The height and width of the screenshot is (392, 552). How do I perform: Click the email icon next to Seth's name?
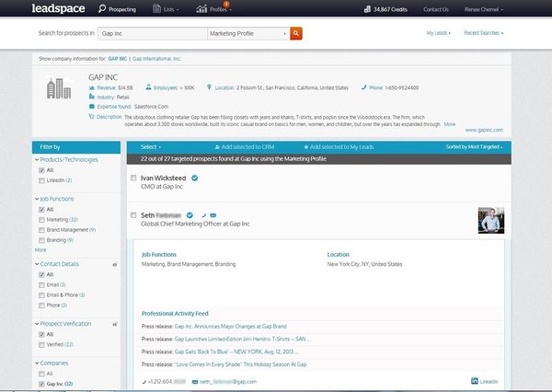click(213, 215)
